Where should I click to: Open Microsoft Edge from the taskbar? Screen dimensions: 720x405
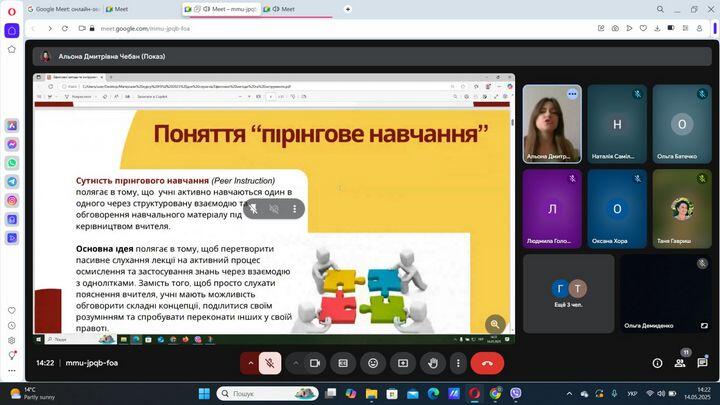[433, 394]
